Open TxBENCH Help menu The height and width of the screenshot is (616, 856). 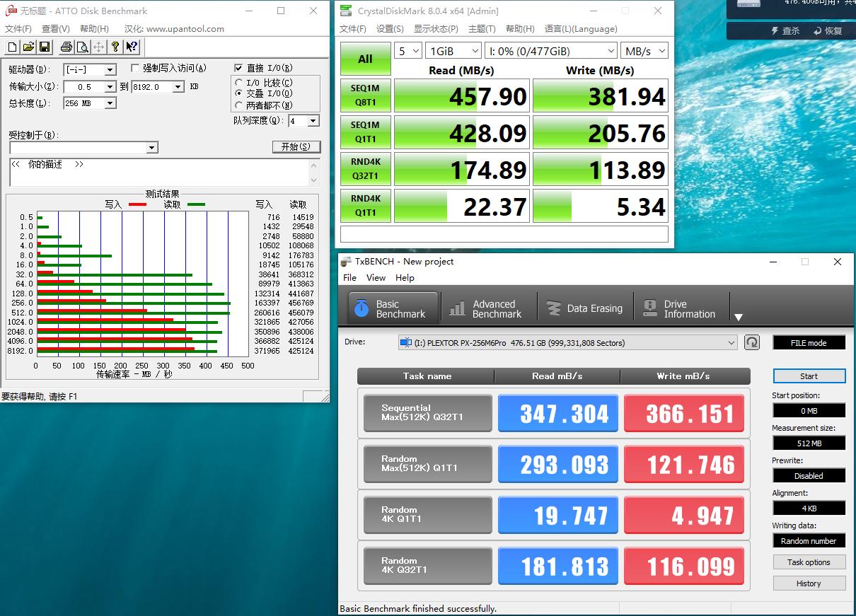(x=405, y=278)
